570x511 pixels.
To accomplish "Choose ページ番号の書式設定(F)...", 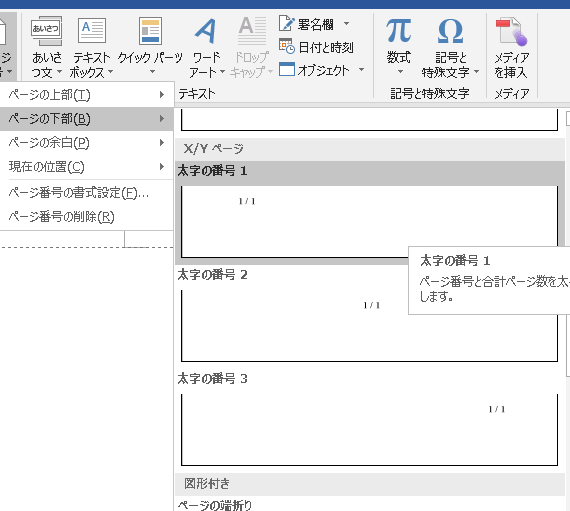I will click(87, 193).
